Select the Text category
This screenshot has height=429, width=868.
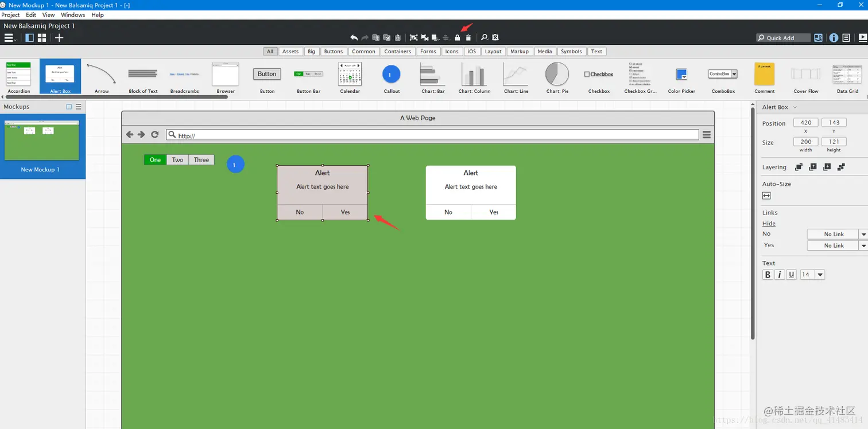[x=597, y=52]
